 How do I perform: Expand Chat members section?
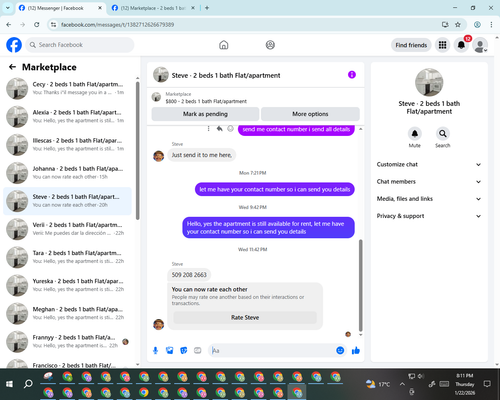coord(429,182)
